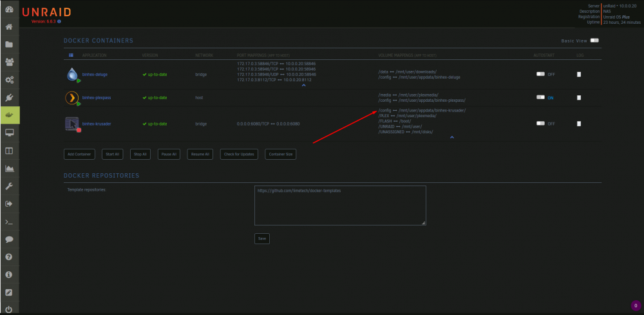644x315 pixels.
Task: Open the binhex-plexpass container link
Action: pyautogui.click(x=97, y=98)
